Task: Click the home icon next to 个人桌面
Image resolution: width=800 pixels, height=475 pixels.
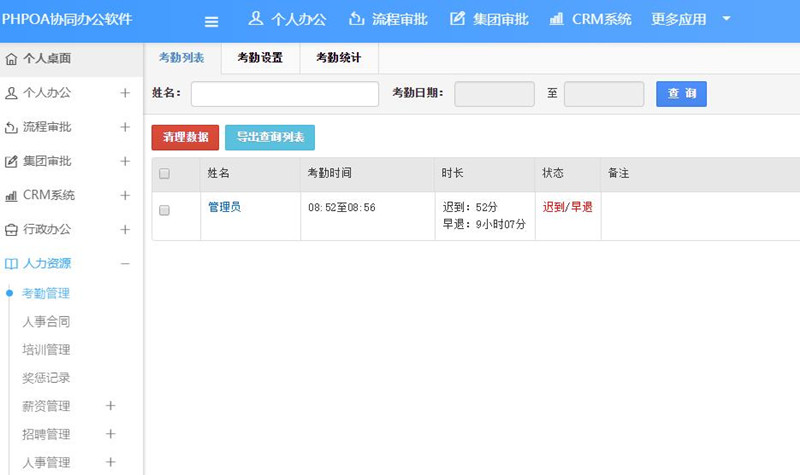Action: click(x=11, y=59)
